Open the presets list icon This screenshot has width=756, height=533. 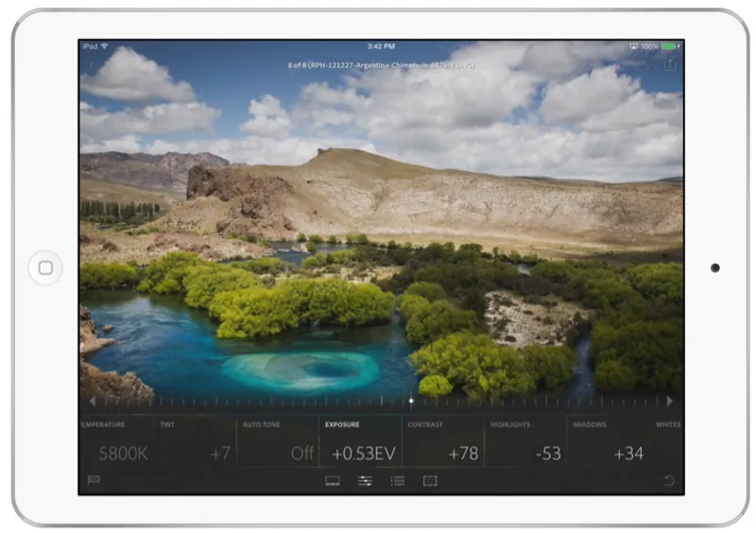[x=398, y=481]
